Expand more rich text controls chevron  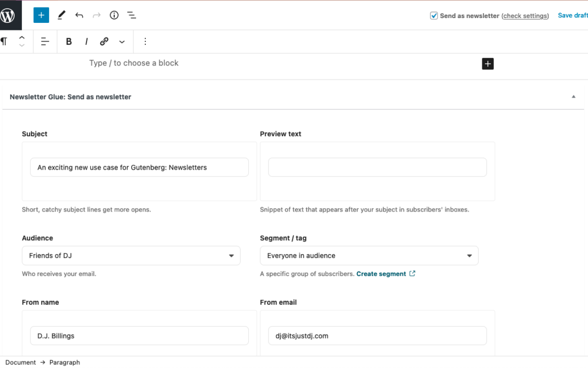(122, 41)
